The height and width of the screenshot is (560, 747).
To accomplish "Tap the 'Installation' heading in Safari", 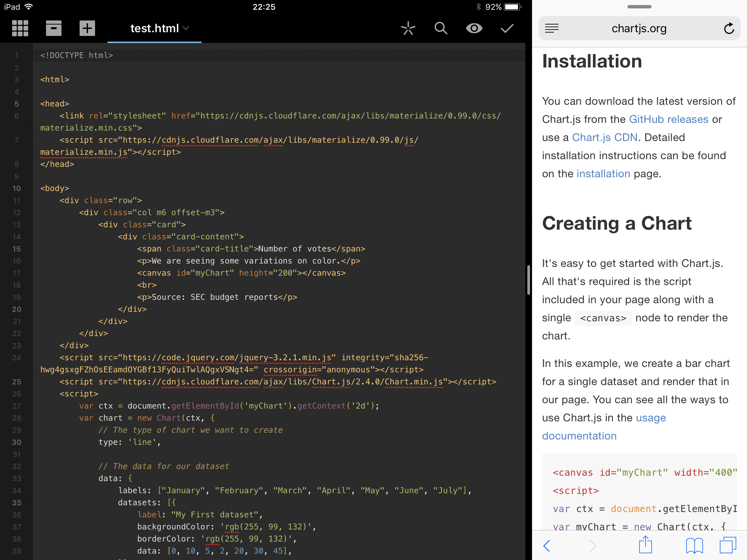I will pos(592,61).
